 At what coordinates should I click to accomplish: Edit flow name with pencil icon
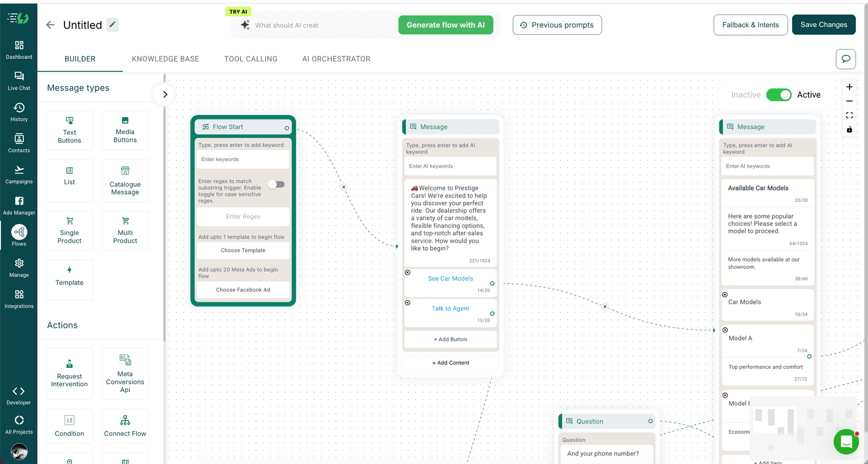112,24
